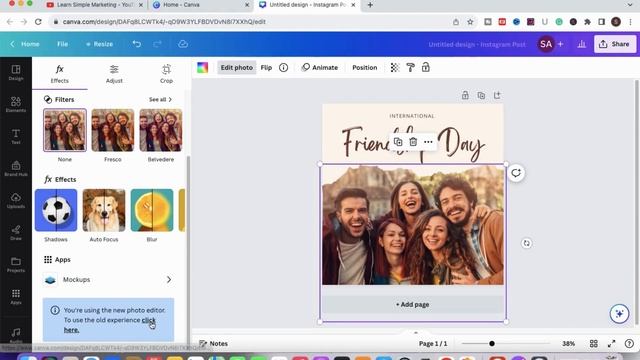Switch to the Adjust tab

click(114, 74)
